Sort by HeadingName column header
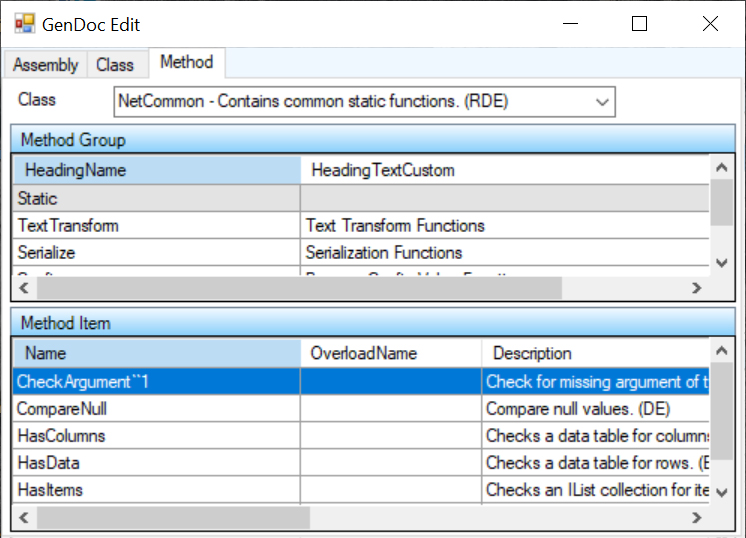The height and width of the screenshot is (538, 746). [x=157, y=170]
